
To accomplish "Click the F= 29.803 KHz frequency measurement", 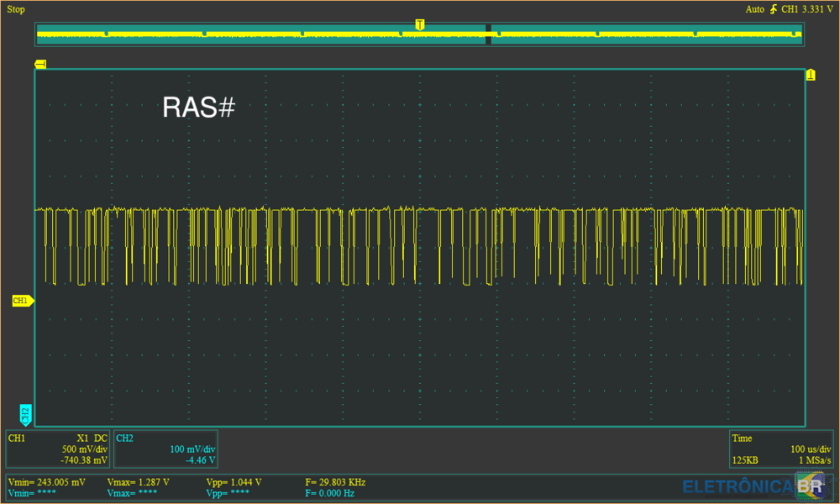I will [x=336, y=482].
